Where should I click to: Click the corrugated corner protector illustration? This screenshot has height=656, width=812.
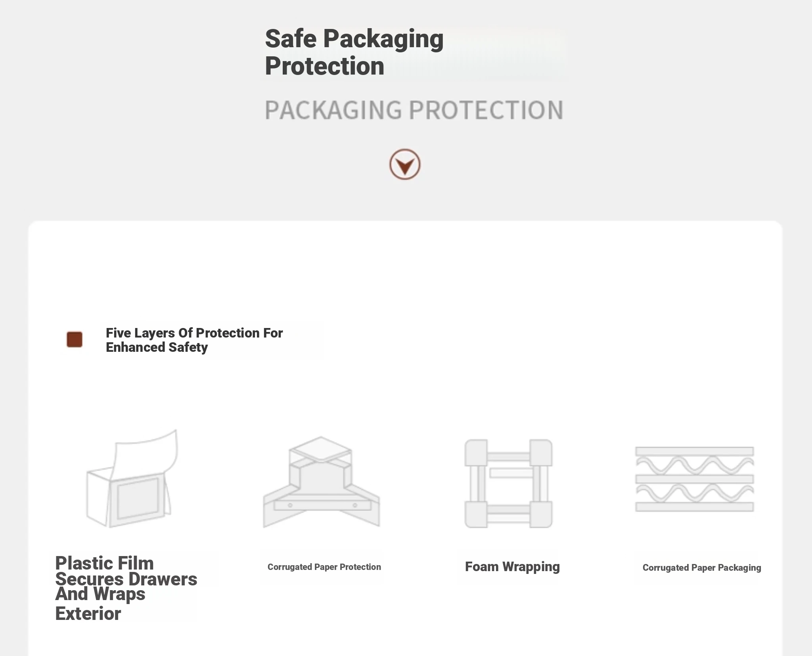[322, 483]
